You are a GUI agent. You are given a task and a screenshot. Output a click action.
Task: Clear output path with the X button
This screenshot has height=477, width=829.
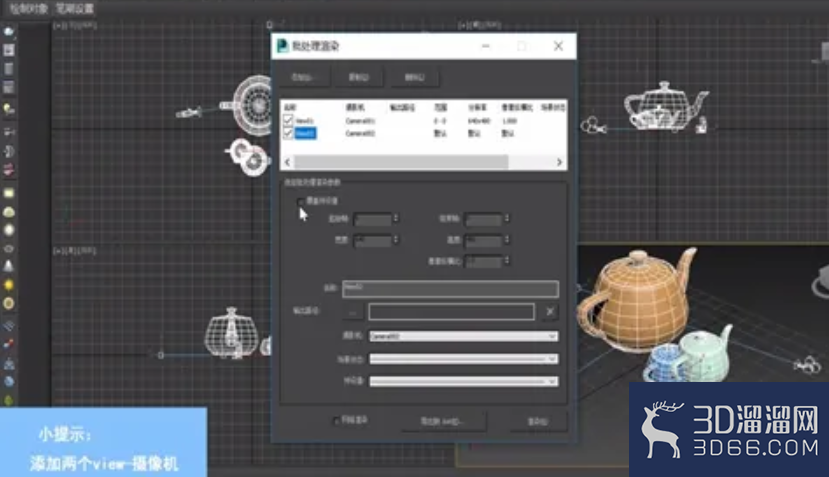click(x=550, y=312)
